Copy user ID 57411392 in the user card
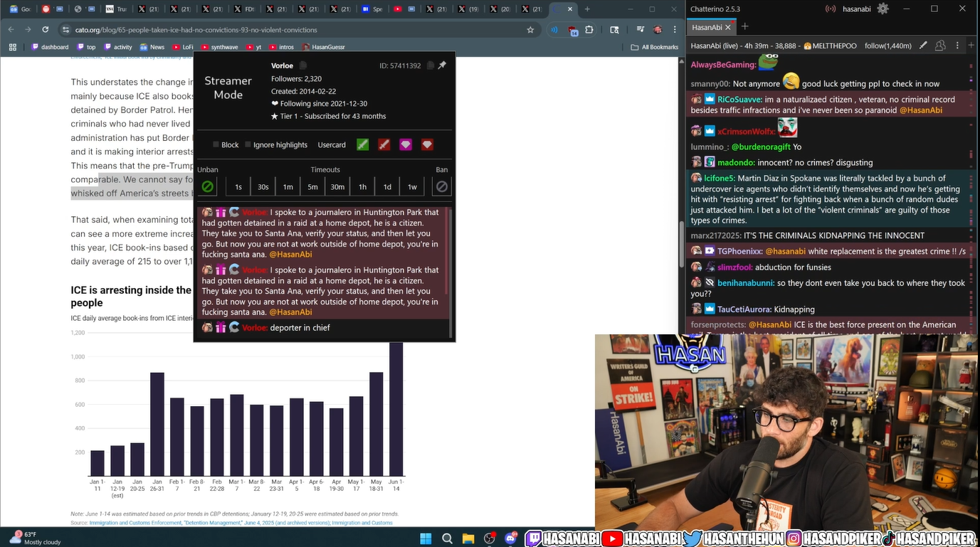Viewport: 980px width, 547px height. 430,65
